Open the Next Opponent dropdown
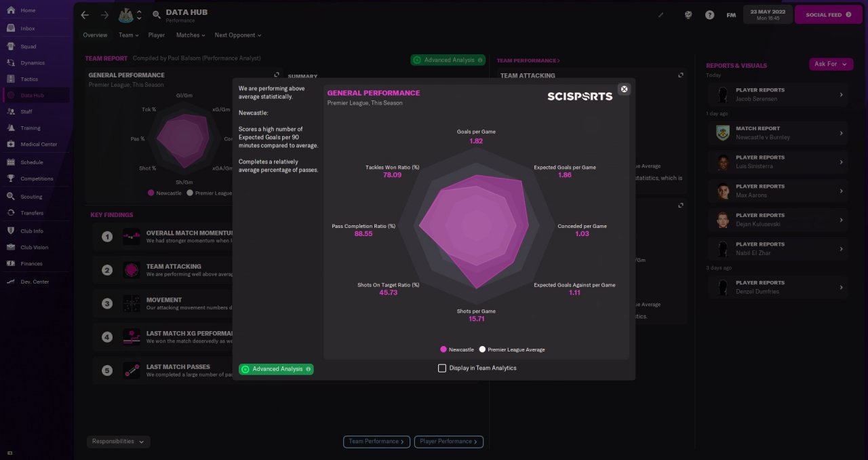 (x=238, y=35)
